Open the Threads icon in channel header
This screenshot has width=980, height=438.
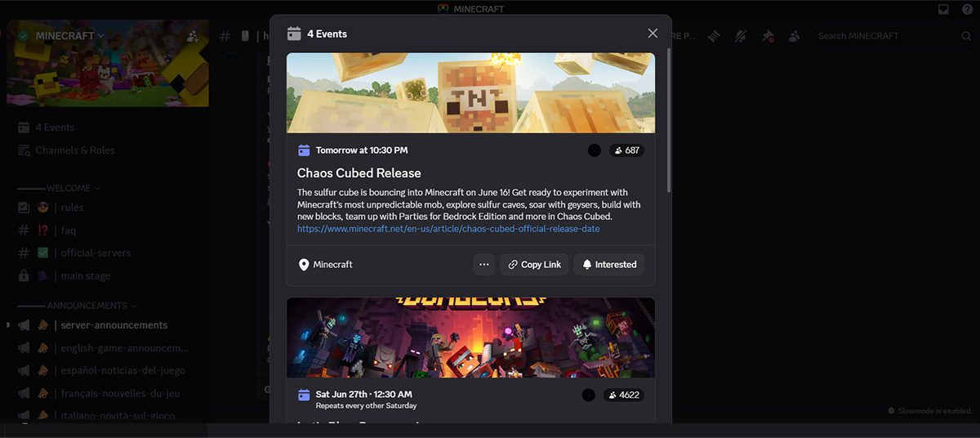pos(714,36)
